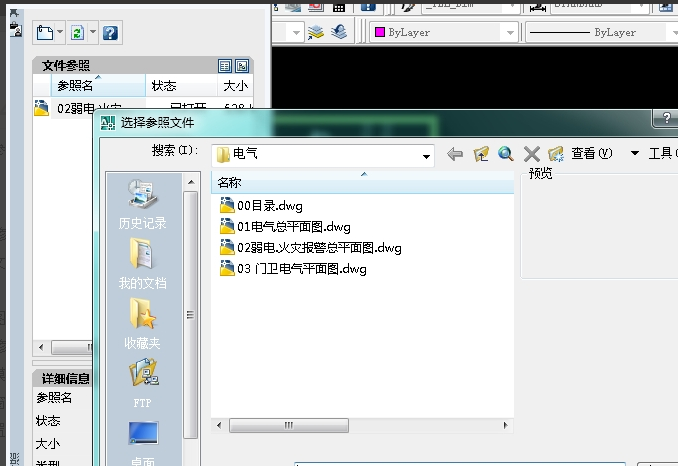Switch file references to tree view

[x=242, y=66]
